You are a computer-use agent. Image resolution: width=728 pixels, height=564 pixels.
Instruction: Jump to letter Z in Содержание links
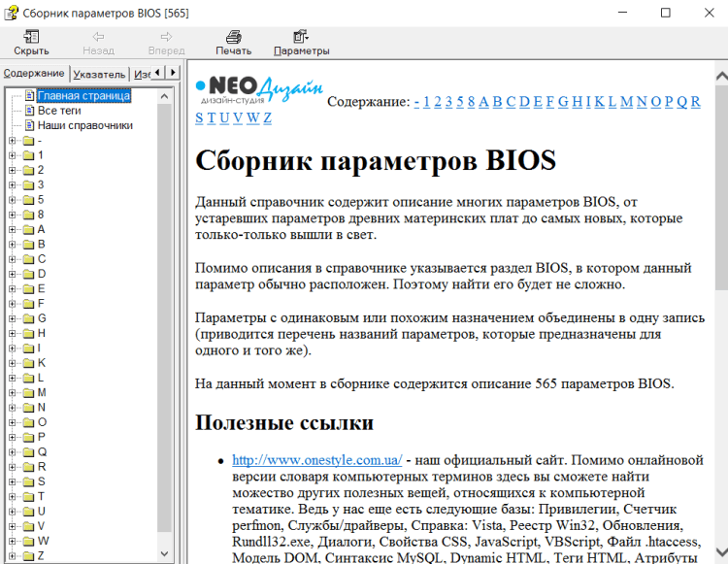[x=268, y=117]
